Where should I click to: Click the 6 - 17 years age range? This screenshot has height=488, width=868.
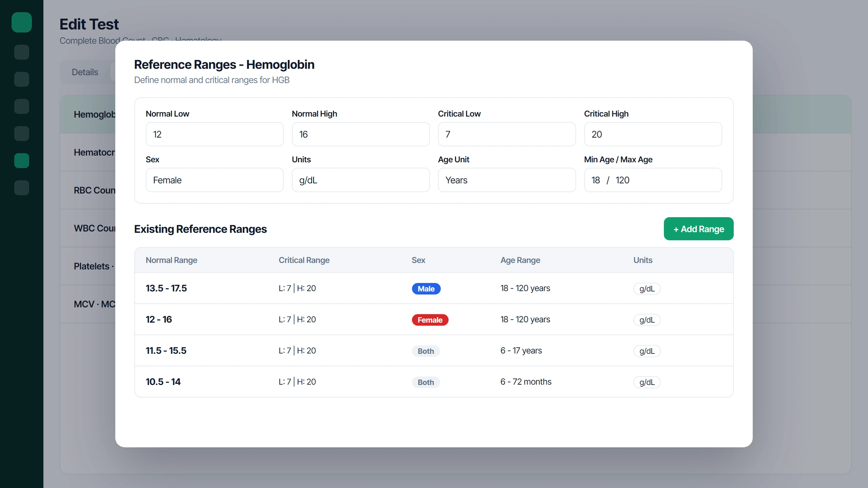click(521, 350)
